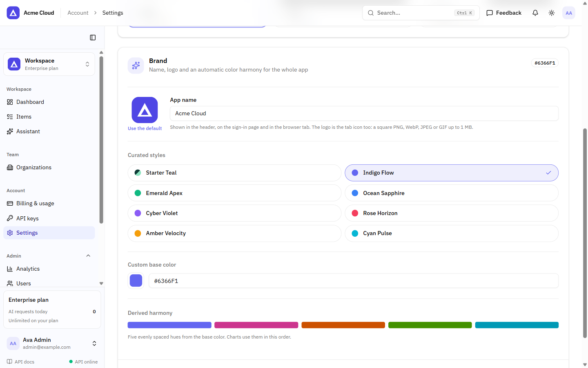Focus the Search box in the header
The image size is (588, 368).
421,13
